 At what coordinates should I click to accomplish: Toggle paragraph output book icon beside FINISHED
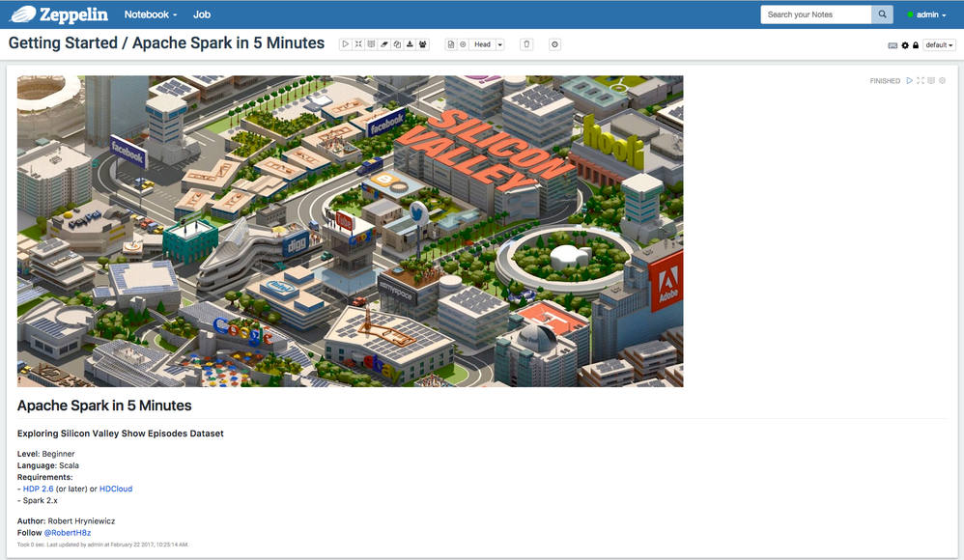[931, 80]
